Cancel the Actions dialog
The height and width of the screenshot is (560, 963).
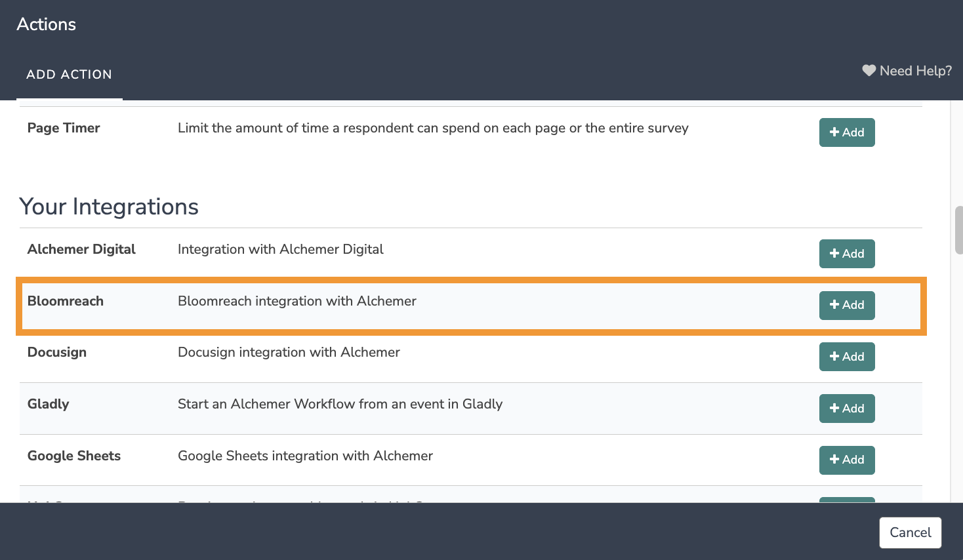pyautogui.click(x=910, y=532)
